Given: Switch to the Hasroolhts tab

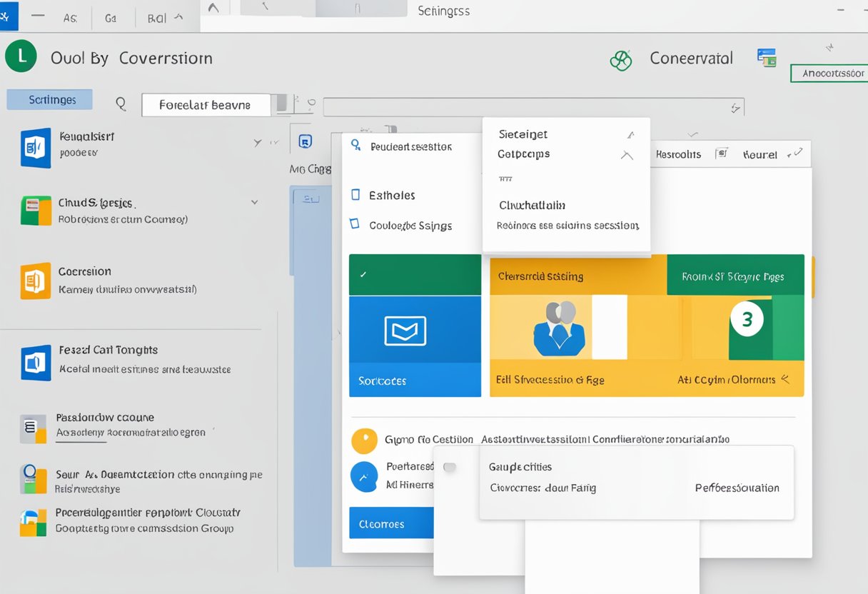Looking at the screenshot, I should point(677,154).
